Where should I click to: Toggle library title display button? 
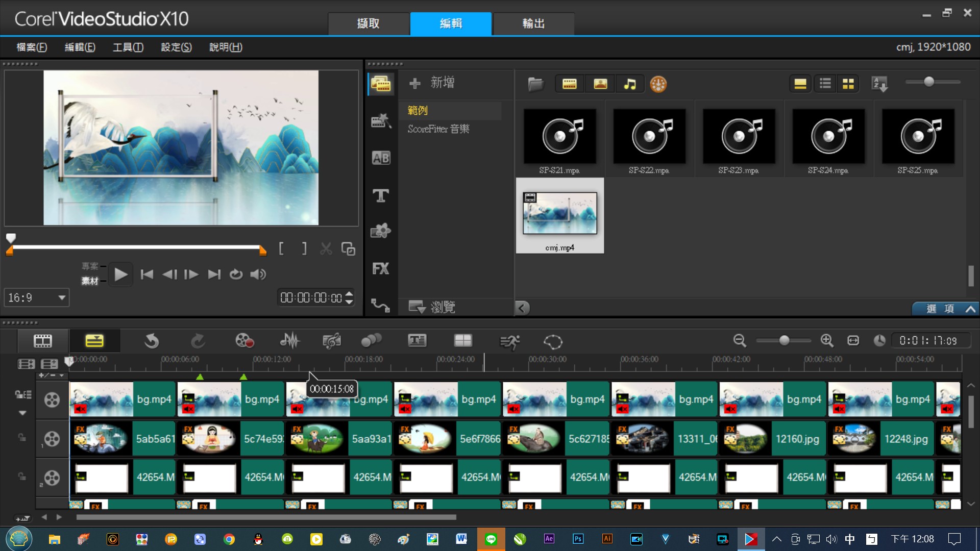point(800,84)
